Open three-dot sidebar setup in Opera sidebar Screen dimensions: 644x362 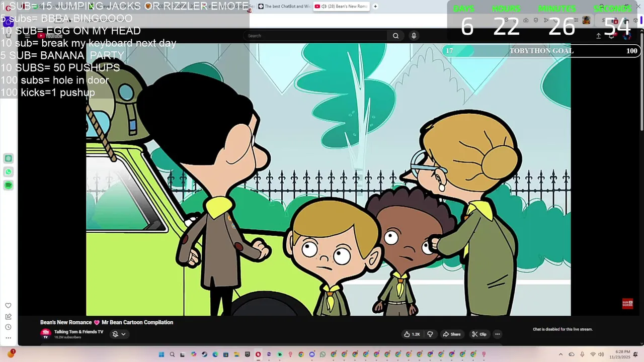tap(8, 338)
